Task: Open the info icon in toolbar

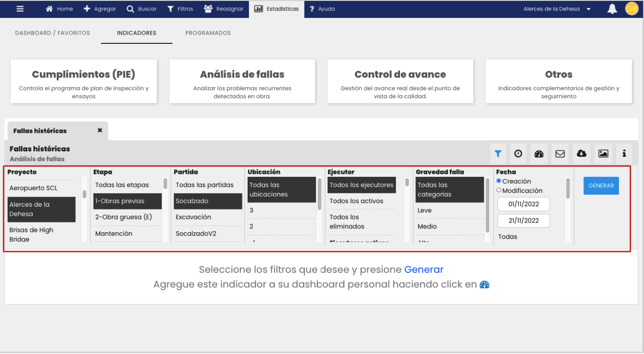Action: pos(624,154)
